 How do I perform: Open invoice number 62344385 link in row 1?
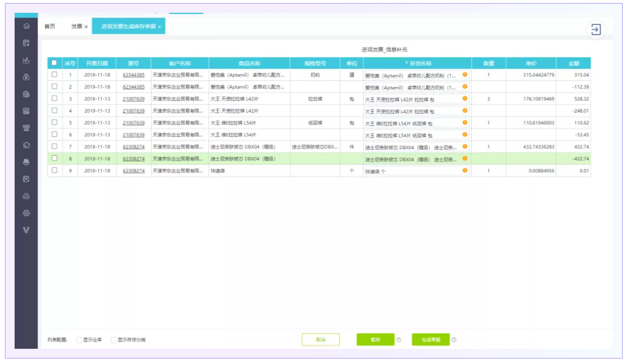point(133,75)
